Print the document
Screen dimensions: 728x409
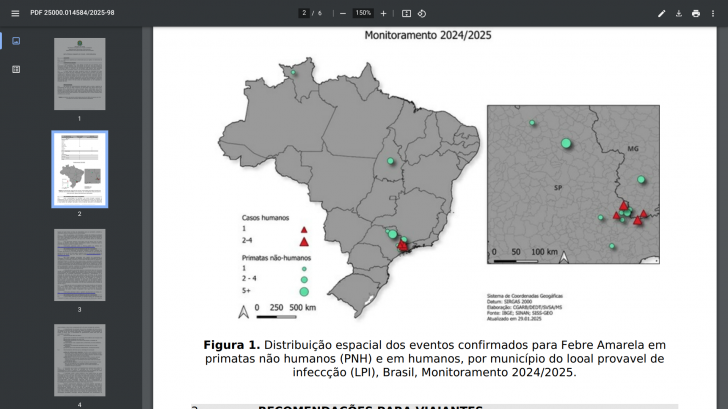[696, 13]
